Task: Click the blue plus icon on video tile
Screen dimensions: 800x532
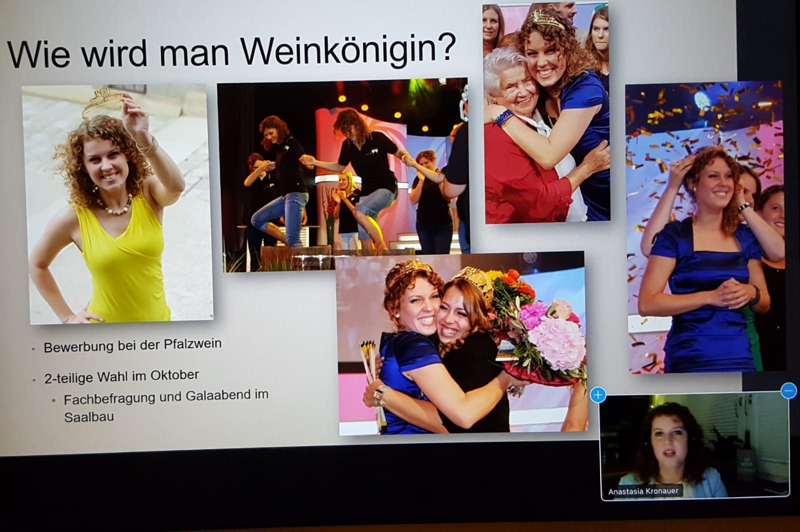Action: pyautogui.click(x=598, y=395)
